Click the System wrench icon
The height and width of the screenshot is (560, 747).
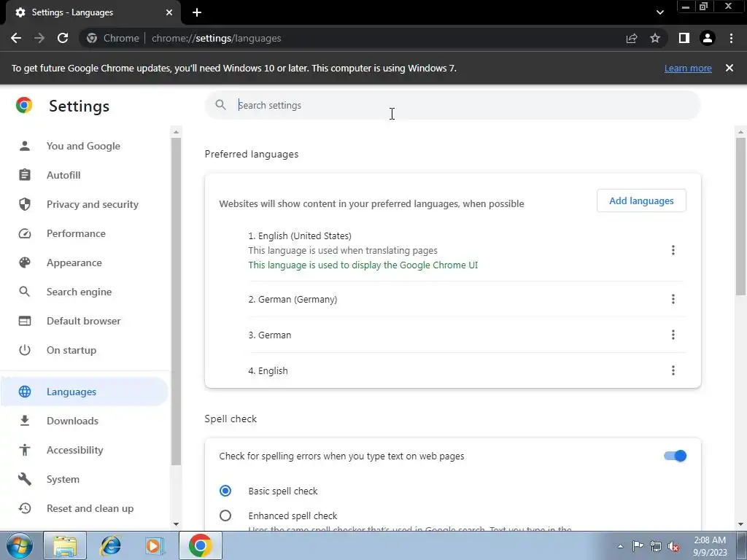25,479
